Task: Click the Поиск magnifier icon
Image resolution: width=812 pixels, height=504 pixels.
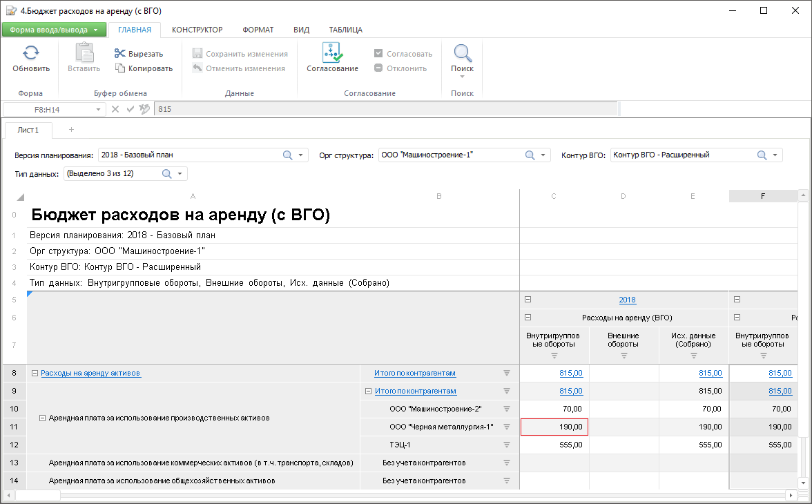Action: 462,53
